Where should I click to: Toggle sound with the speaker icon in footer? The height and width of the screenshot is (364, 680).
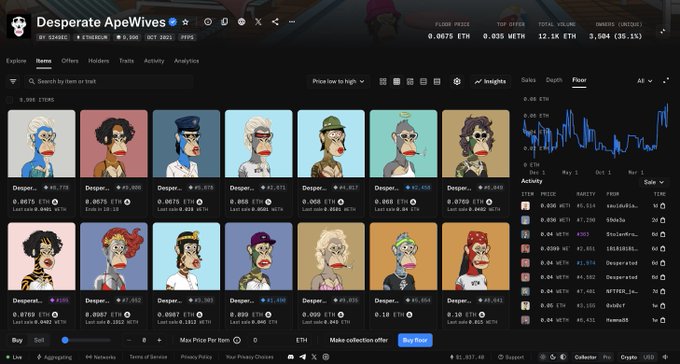coord(666,357)
